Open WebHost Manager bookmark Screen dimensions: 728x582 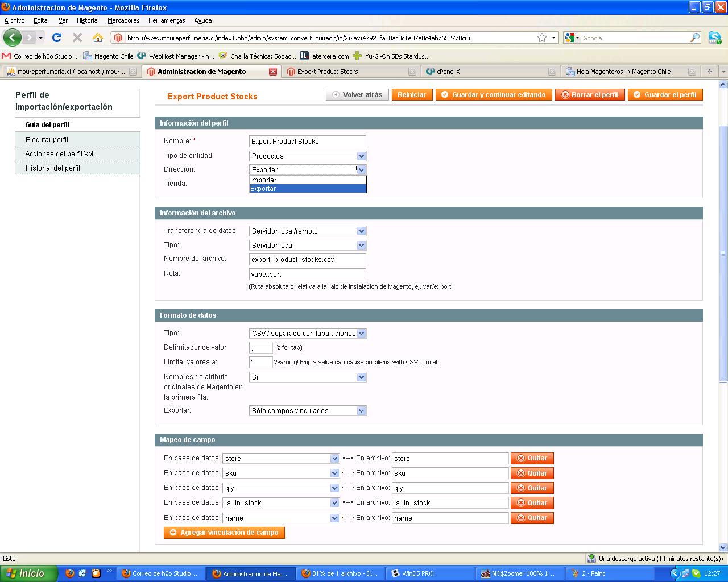pyautogui.click(x=176, y=56)
